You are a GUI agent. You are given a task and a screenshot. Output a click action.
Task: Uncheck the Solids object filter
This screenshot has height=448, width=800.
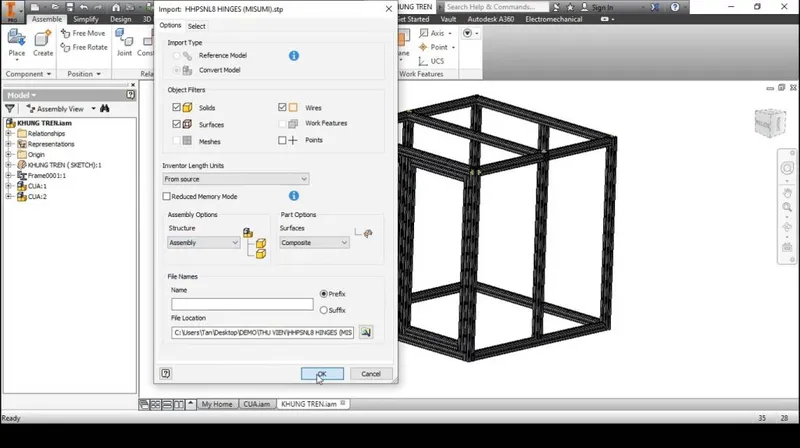coord(177,108)
